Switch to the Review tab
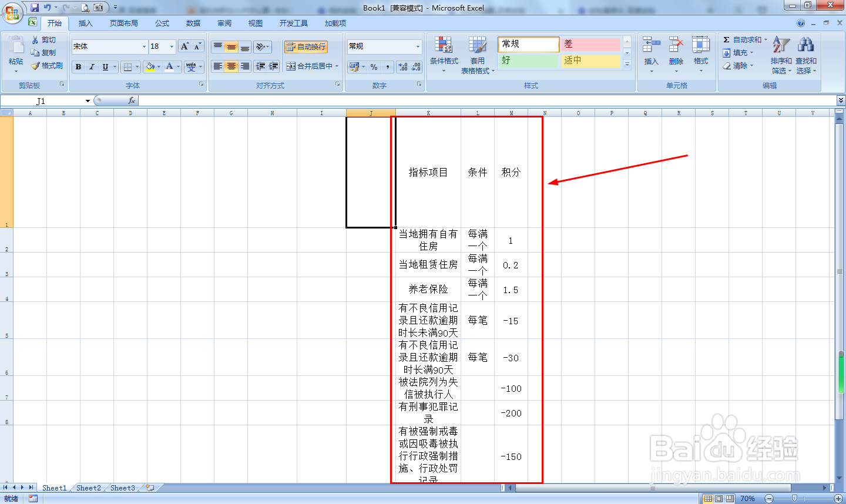 pyautogui.click(x=224, y=23)
